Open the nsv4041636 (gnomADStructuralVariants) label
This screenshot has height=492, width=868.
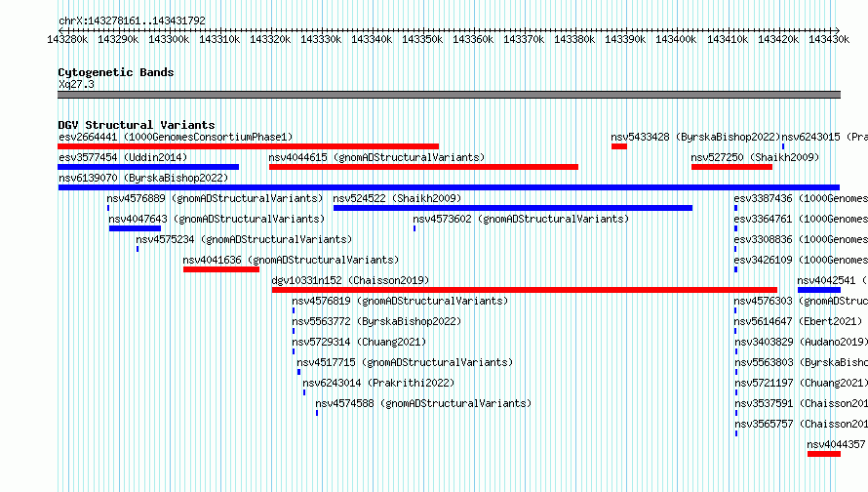(291, 260)
